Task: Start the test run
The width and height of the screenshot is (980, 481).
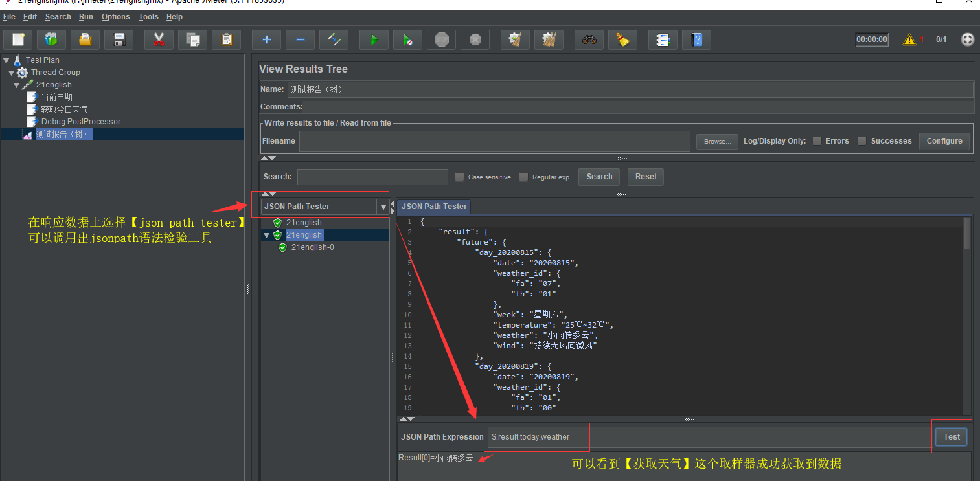Action: coord(374,39)
